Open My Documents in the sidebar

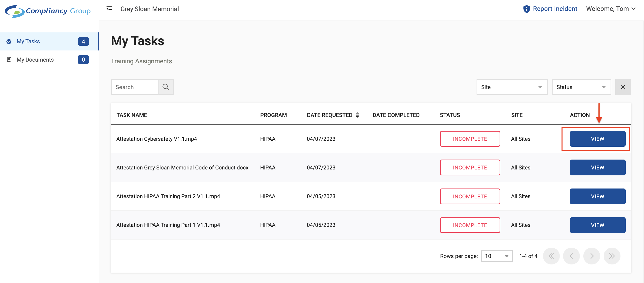click(35, 60)
